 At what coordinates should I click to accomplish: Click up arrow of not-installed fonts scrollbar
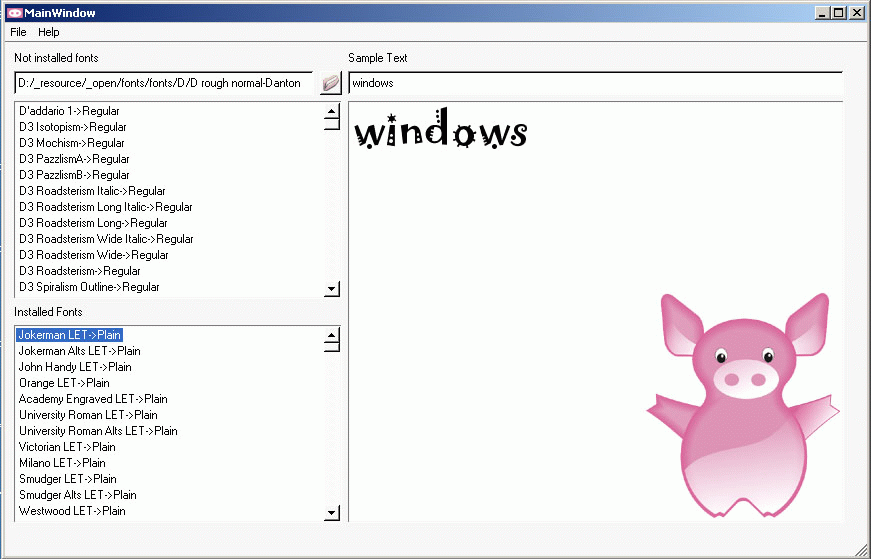pyautogui.click(x=332, y=111)
